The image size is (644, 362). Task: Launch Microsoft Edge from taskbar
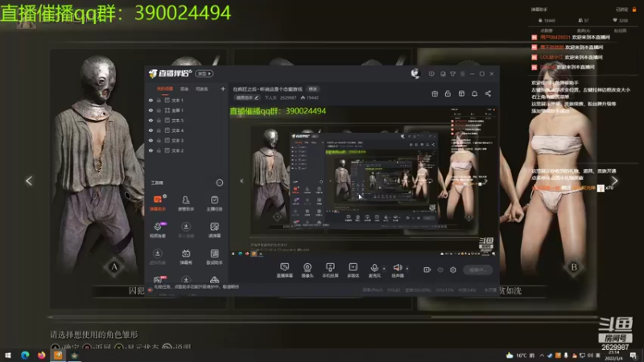(25, 356)
